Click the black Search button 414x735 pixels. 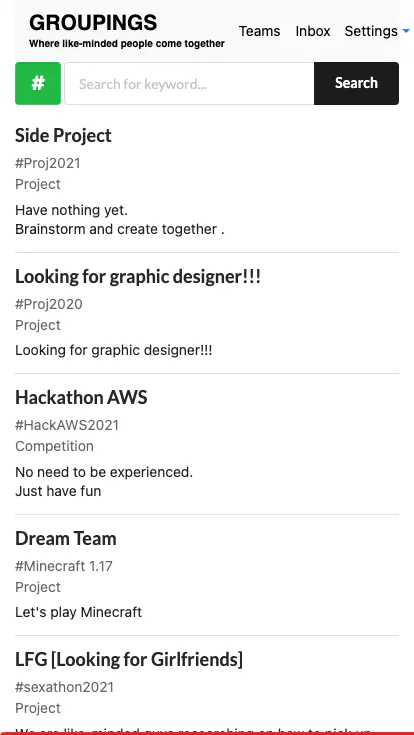356,83
